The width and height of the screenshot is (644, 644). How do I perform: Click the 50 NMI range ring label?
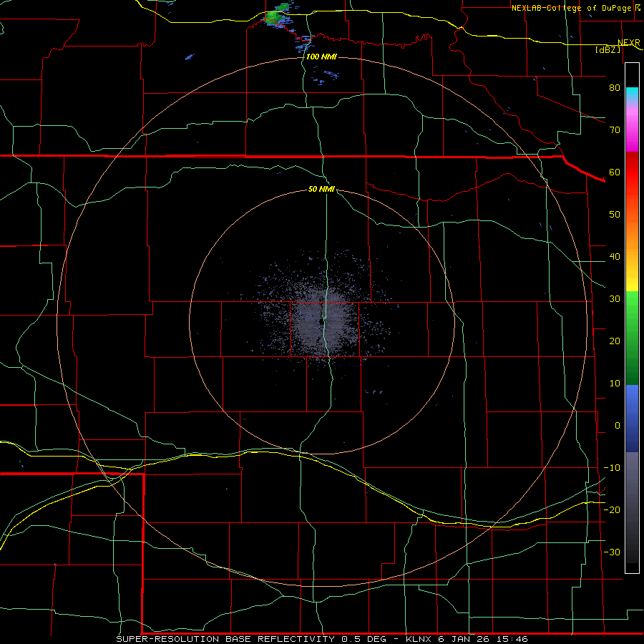(x=321, y=190)
